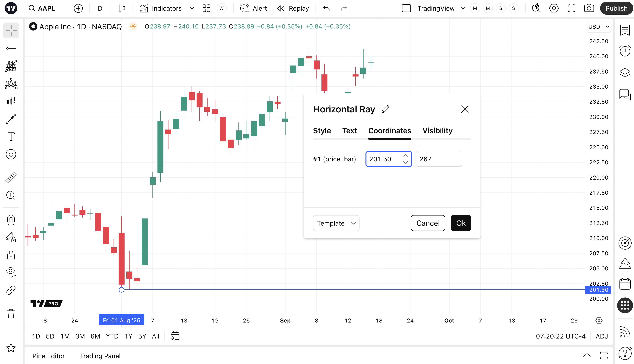Viewport: 634px width, 364px height.
Task: Increase price with stepper up arrow
Action: (x=405, y=156)
